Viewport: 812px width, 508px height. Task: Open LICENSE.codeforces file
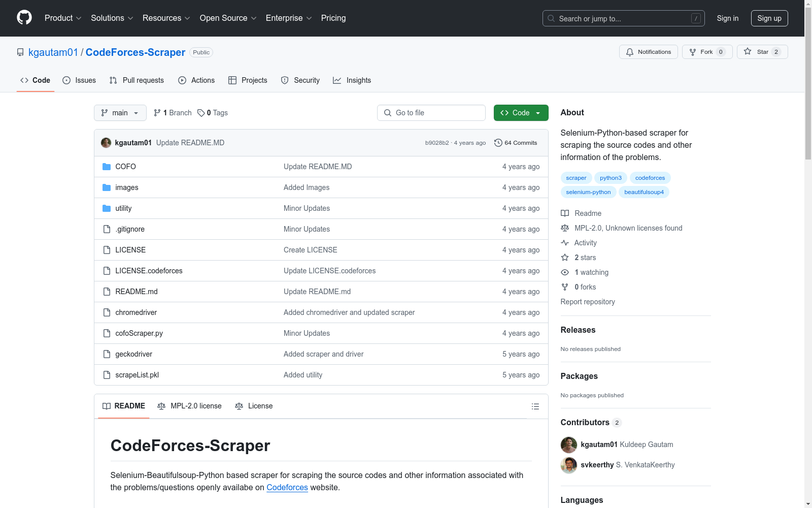(149, 271)
